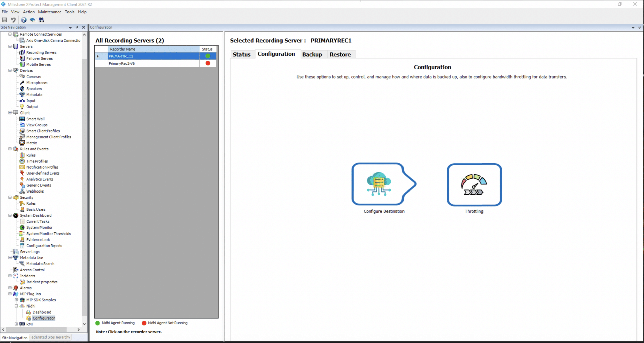Open the Site Navigation dropdown arrow
Image resolution: width=644 pixels, height=343 pixels.
coord(70,28)
